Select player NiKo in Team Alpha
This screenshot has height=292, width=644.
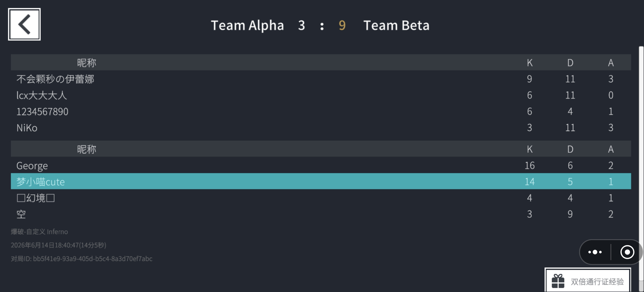pyautogui.click(x=321, y=128)
